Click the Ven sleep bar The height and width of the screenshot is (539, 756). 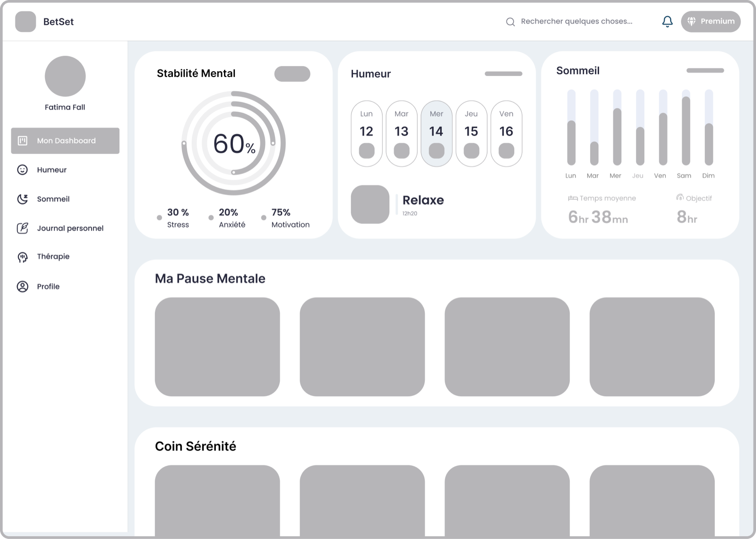pyautogui.click(x=663, y=128)
